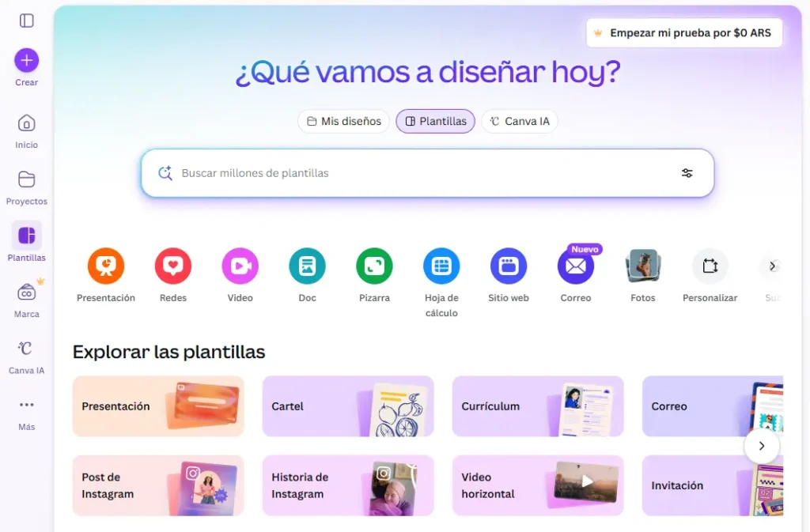
Task: Select the Pizarra whiteboard icon
Action: coord(374,266)
